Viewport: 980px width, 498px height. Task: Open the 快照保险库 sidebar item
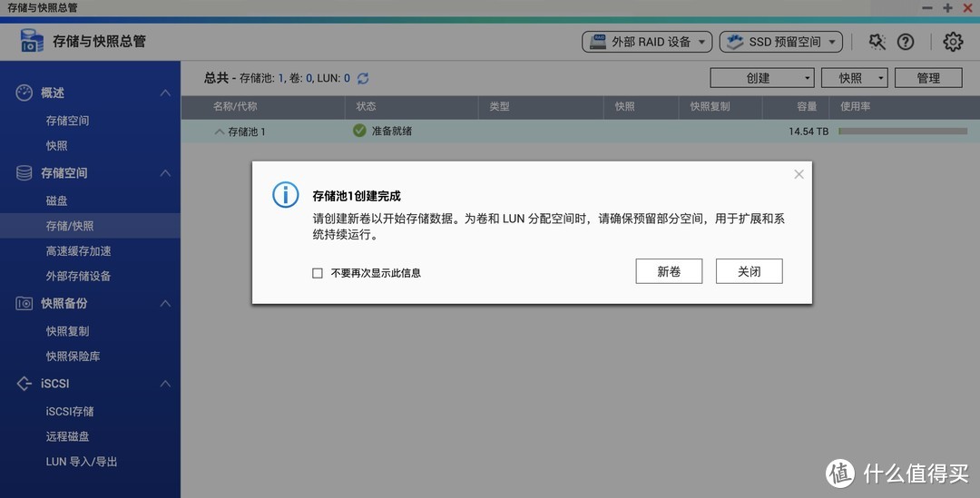coord(73,356)
